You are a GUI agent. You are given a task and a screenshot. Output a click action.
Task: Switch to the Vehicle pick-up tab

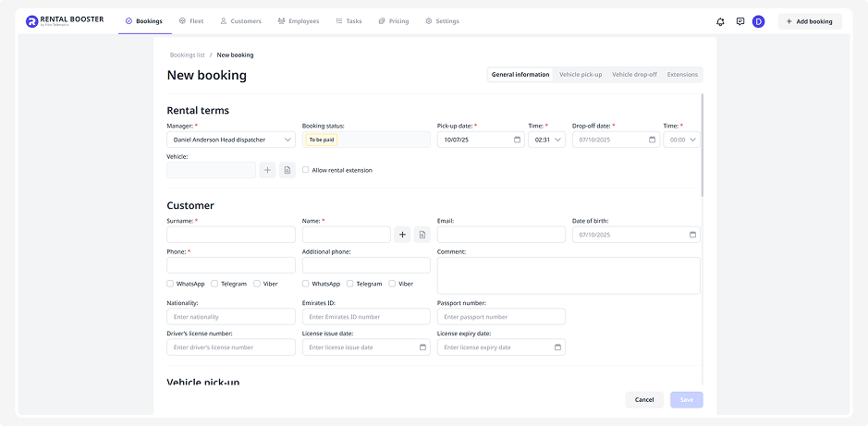point(580,75)
